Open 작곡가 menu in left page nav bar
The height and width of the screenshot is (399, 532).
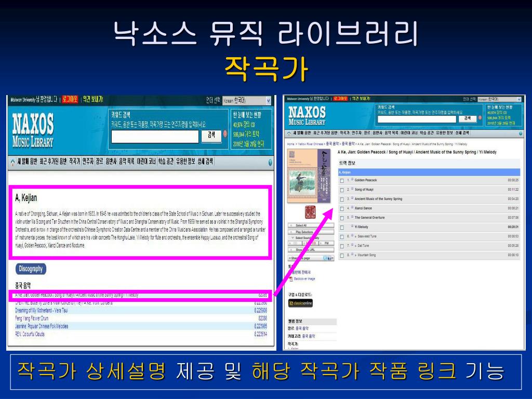pyautogui.click(x=74, y=162)
